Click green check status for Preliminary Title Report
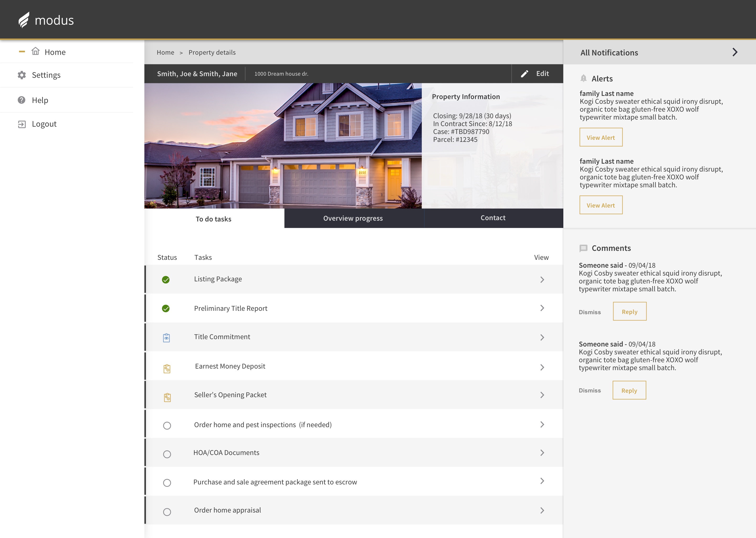Image resolution: width=756 pixels, height=538 pixels. [x=166, y=308]
